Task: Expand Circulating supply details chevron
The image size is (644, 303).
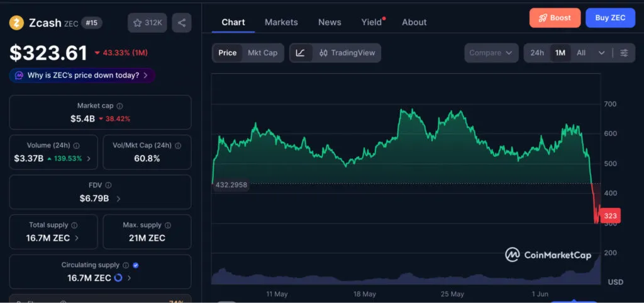Action: pyautogui.click(x=129, y=278)
